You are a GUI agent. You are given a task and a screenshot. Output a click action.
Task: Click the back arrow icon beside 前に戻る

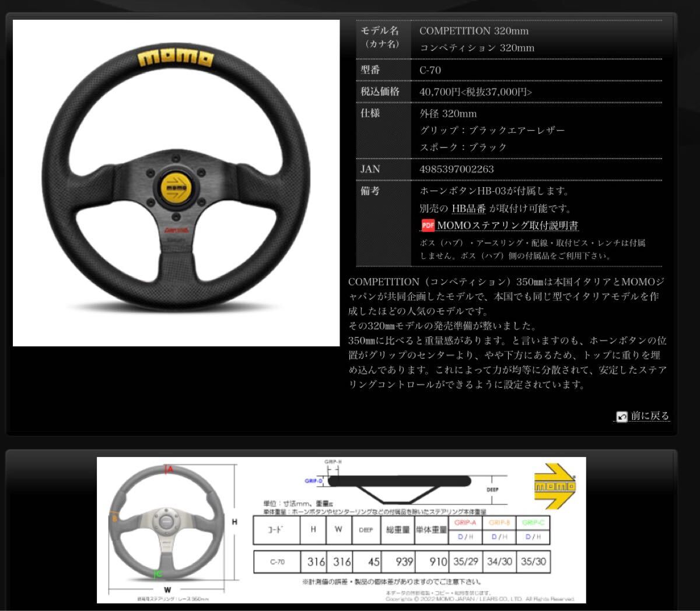pyautogui.click(x=622, y=416)
